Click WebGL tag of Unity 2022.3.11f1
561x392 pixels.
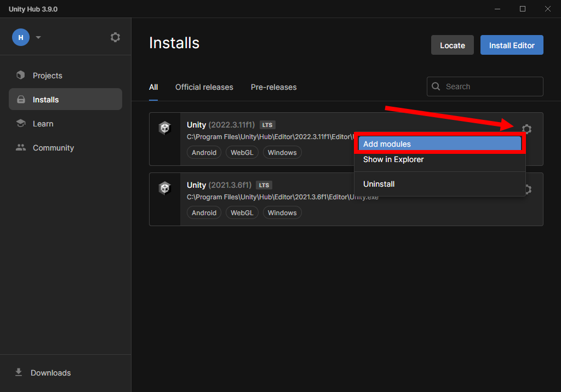[x=242, y=152]
